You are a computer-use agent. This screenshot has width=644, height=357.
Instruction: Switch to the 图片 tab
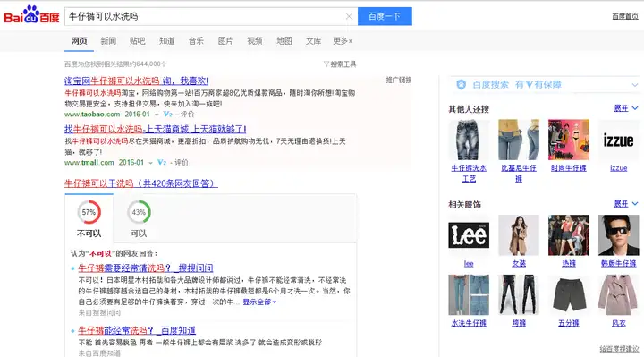[225, 40]
